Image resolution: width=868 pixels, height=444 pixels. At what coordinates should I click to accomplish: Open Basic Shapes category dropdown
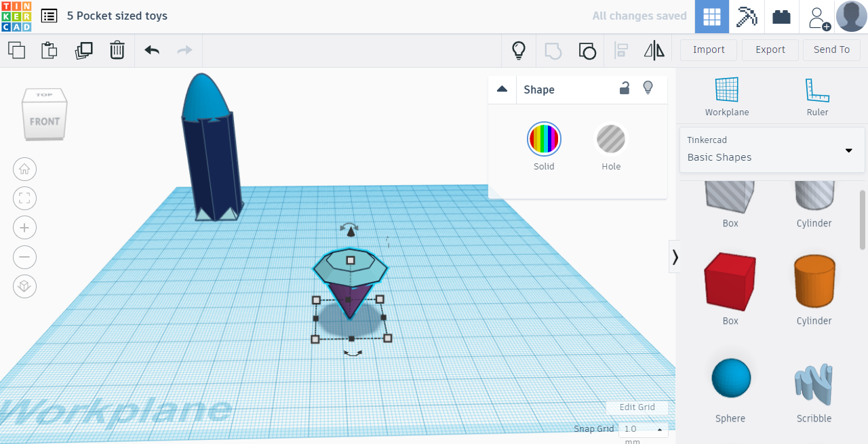point(772,150)
